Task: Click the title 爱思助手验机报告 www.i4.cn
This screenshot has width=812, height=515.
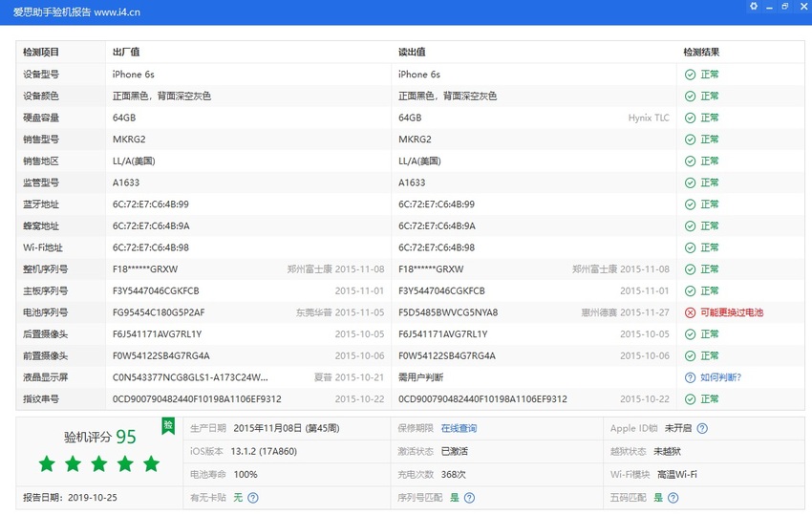Action: point(76,11)
